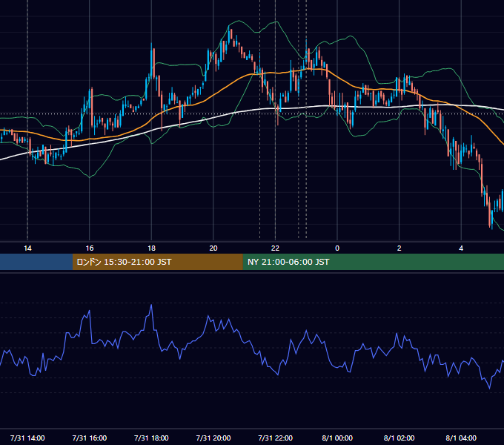
Task: Click the blue session bar before London
Action: pyautogui.click(x=36, y=262)
